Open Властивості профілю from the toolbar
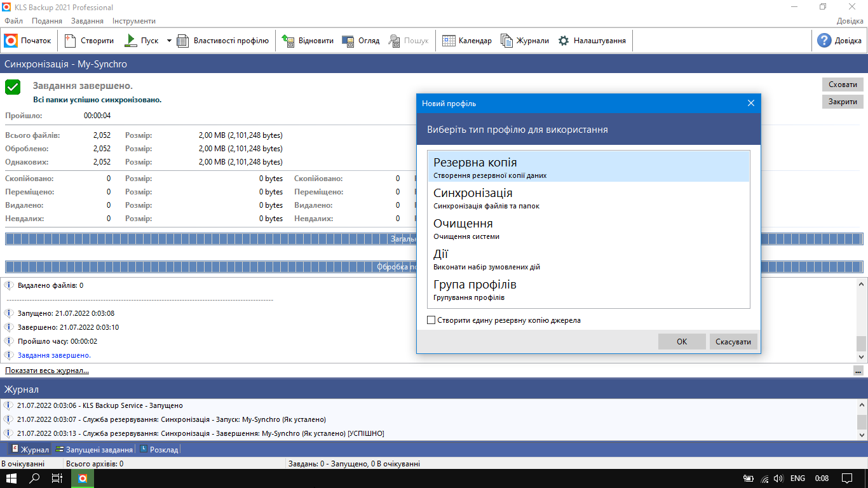Screen dimensions: 868x488 point(223,41)
